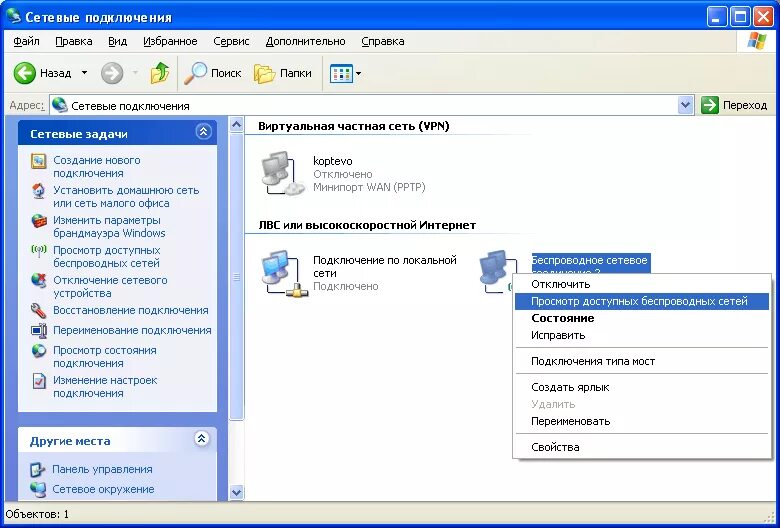Collapse the Сетевые задачи panel
This screenshot has height=528, width=780.
(x=203, y=132)
